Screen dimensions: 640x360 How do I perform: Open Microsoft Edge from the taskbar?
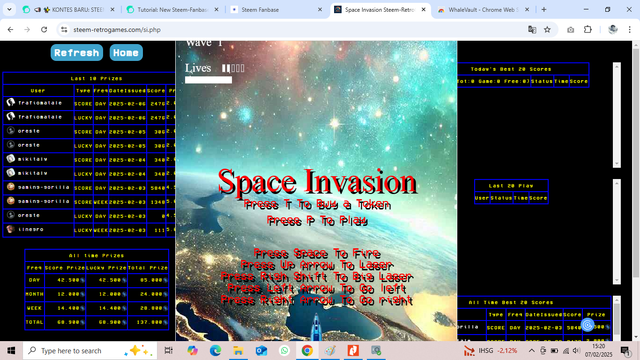[216, 351]
